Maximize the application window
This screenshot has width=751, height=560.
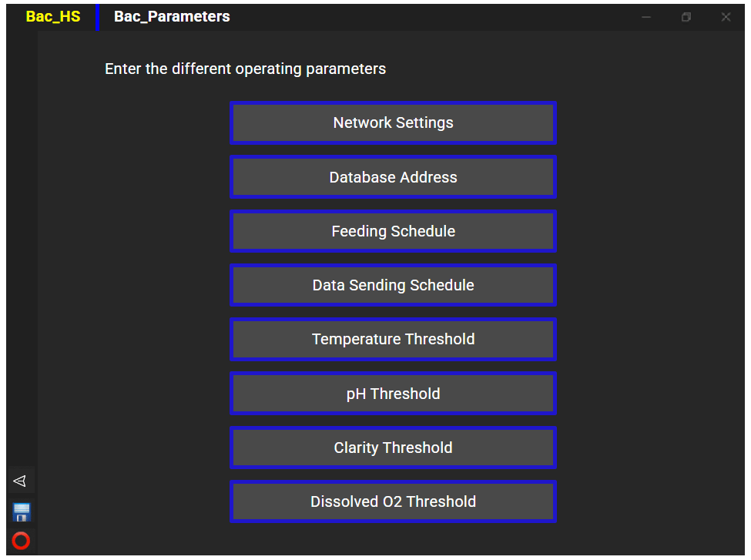(686, 17)
